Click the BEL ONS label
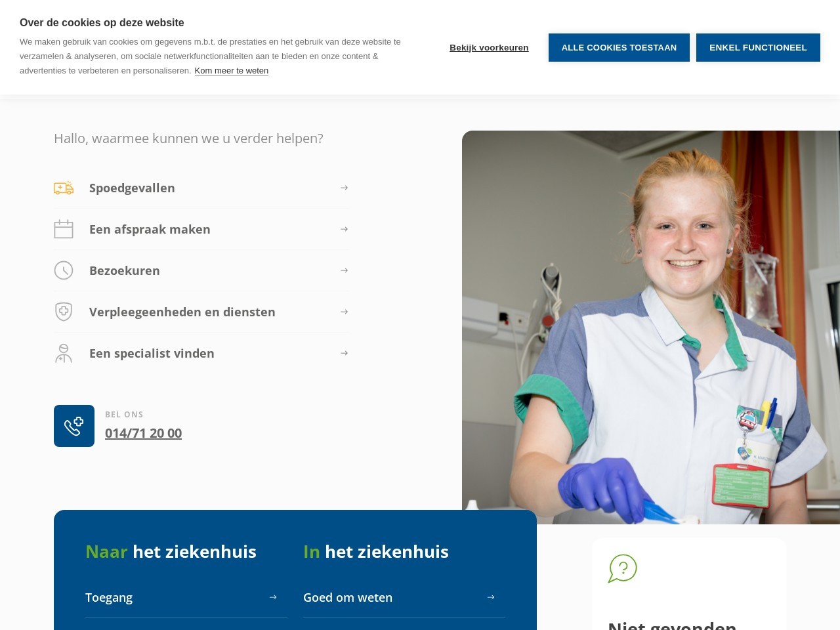This screenshot has width=840, height=630. click(124, 415)
